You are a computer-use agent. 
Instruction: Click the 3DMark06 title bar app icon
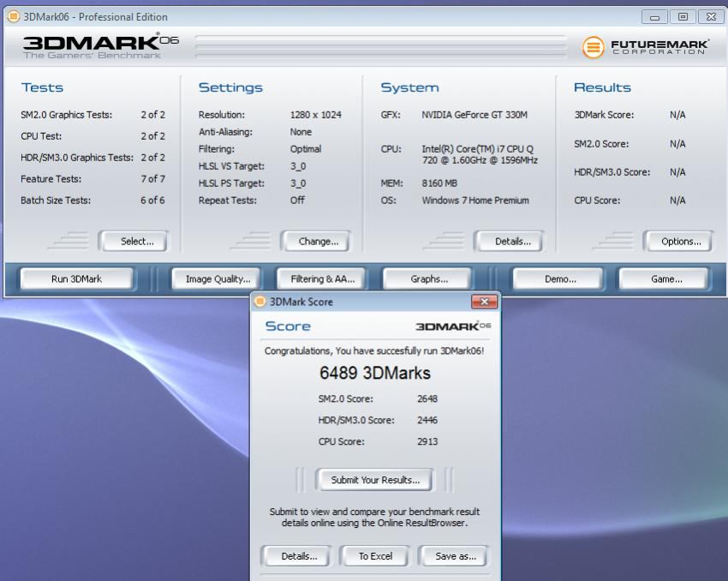[14, 17]
